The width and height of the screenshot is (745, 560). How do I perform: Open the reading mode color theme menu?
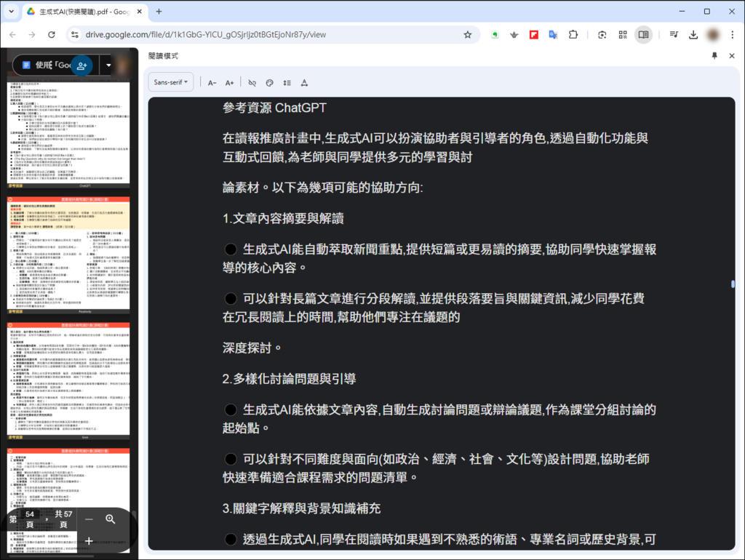tap(269, 83)
